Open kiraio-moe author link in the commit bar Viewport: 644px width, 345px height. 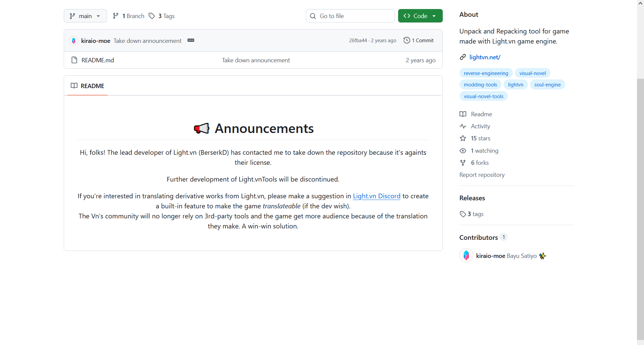click(96, 41)
